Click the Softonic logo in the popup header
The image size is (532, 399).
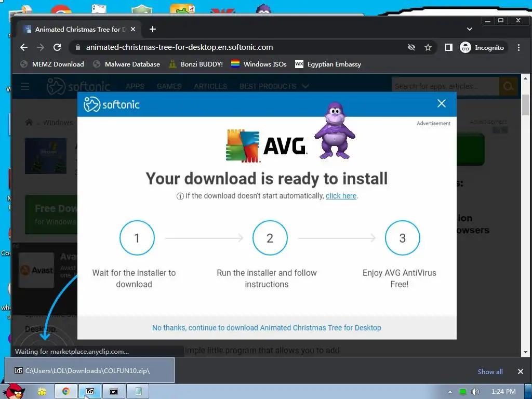pyautogui.click(x=112, y=104)
